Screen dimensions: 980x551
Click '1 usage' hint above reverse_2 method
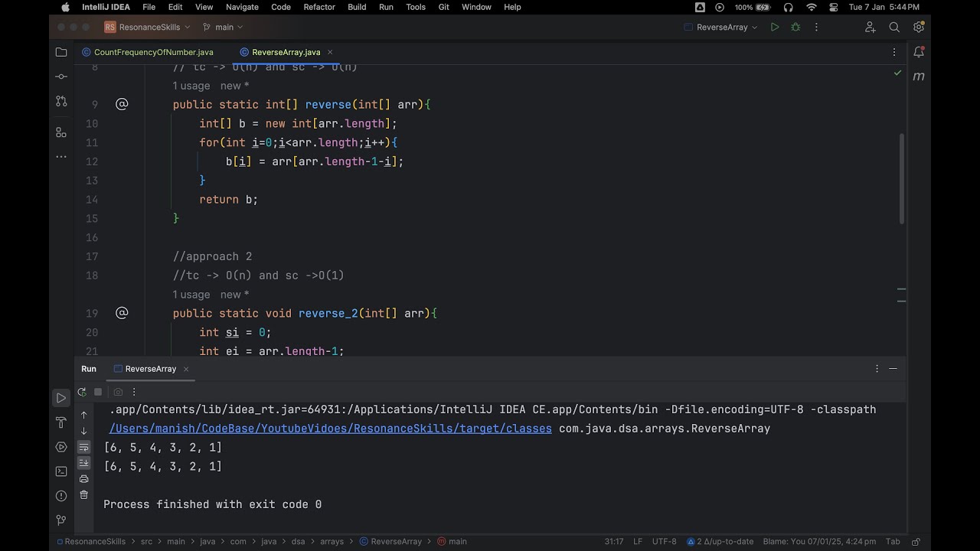tap(191, 295)
